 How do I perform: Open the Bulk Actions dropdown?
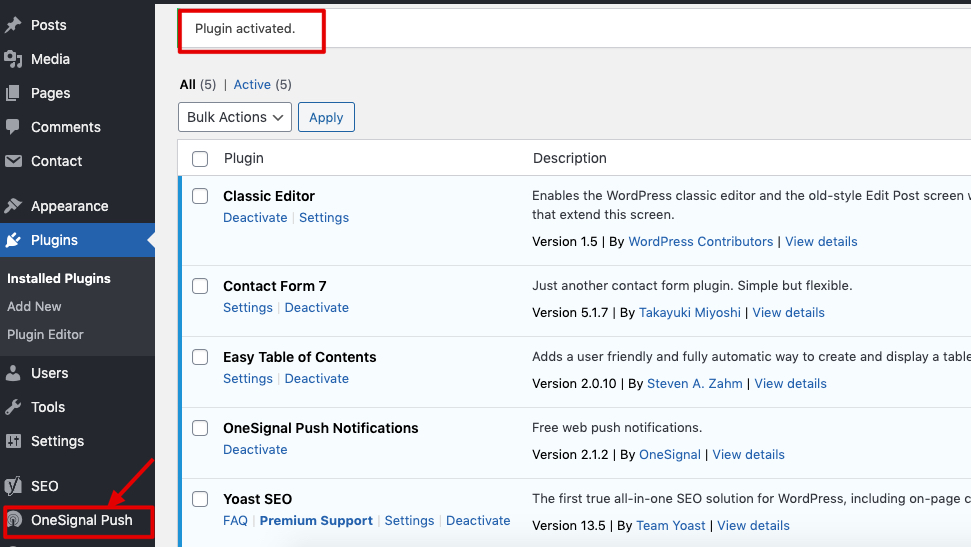(235, 117)
